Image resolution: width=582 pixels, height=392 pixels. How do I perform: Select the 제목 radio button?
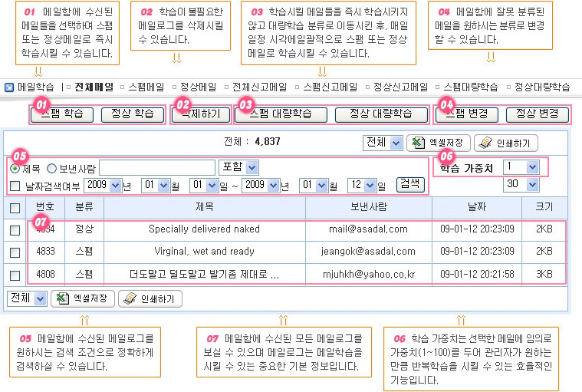(15, 168)
